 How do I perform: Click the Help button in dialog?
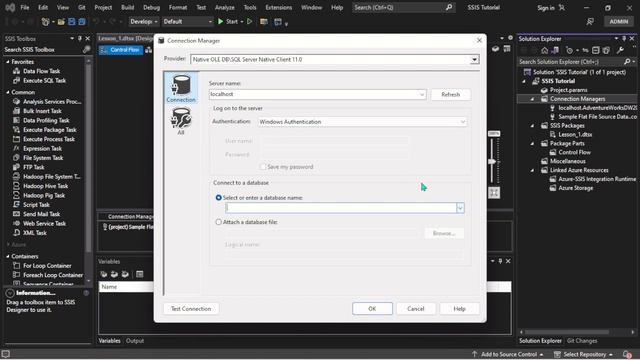click(x=459, y=309)
